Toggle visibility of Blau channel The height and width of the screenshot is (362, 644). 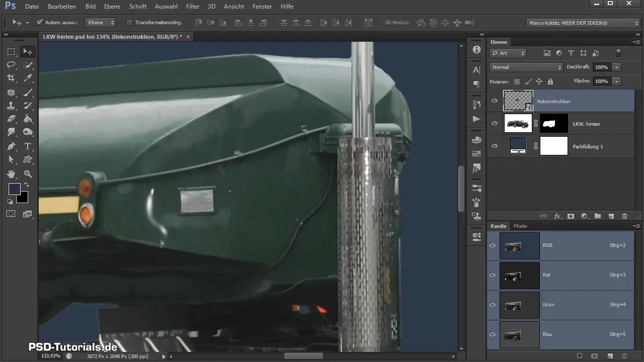coord(493,334)
